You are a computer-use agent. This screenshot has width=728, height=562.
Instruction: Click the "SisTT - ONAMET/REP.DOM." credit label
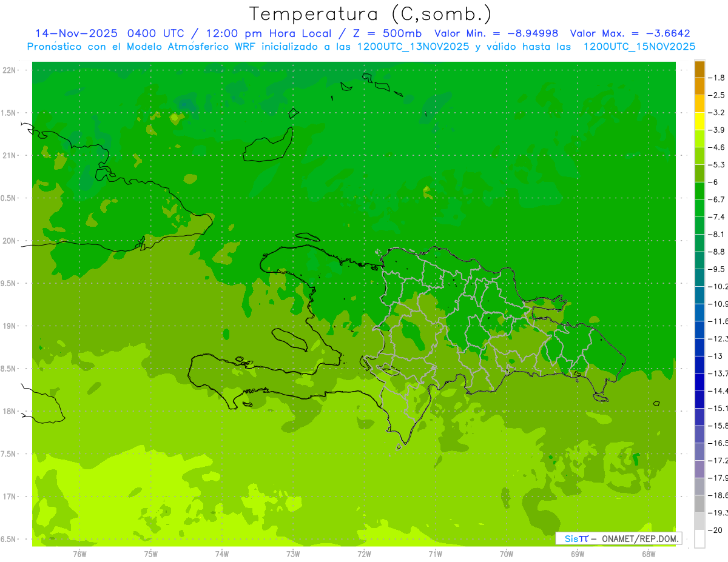(618, 538)
